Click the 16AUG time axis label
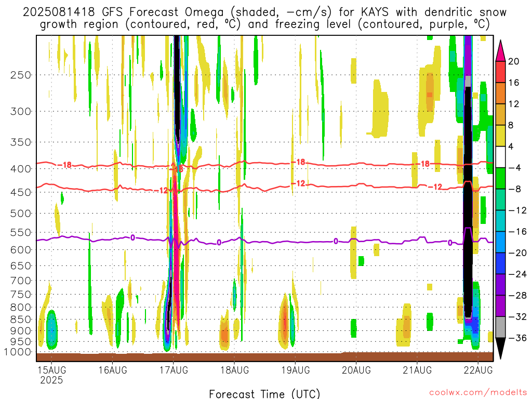Image resolution: width=532 pixels, height=399 pixels. tap(113, 370)
